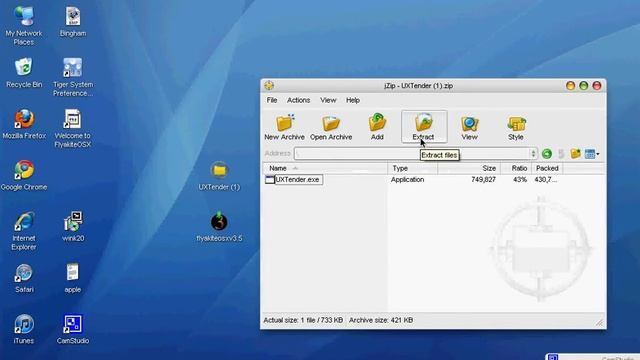Click the Style toolbar icon

pyautogui.click(x=516, y=123)
